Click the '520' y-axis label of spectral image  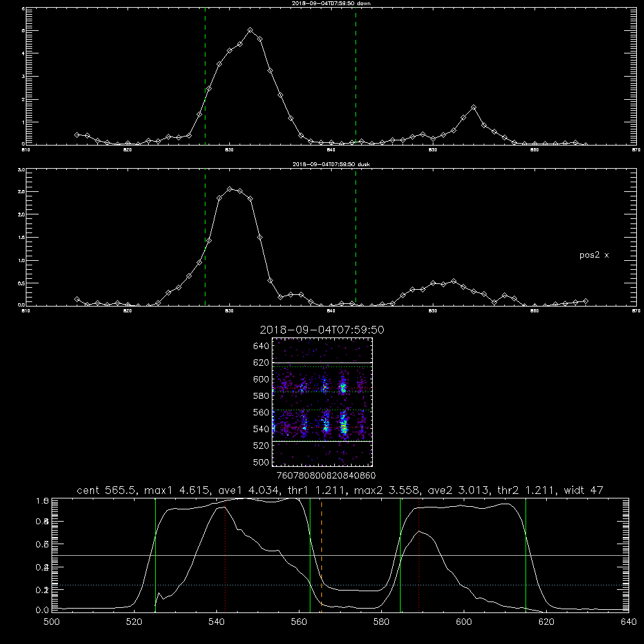(x=261, y=446)
